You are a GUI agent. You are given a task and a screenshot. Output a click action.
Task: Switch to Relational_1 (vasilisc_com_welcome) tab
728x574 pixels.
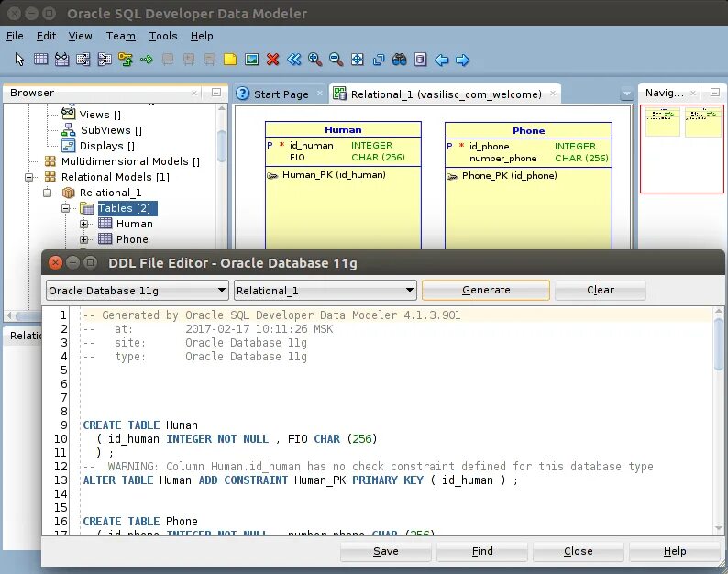pos(446,94)
